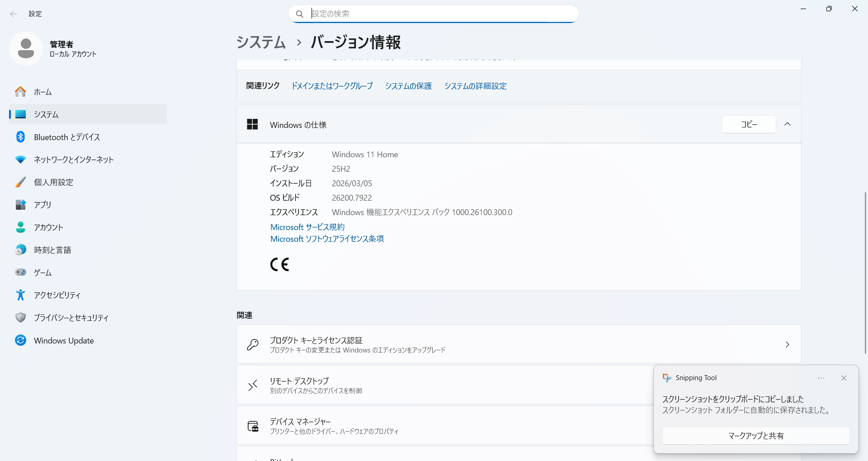The width and height of the screenshot is (868, 461).
Task: Open システムの詳細設定 link
Action: click(475, 86)
